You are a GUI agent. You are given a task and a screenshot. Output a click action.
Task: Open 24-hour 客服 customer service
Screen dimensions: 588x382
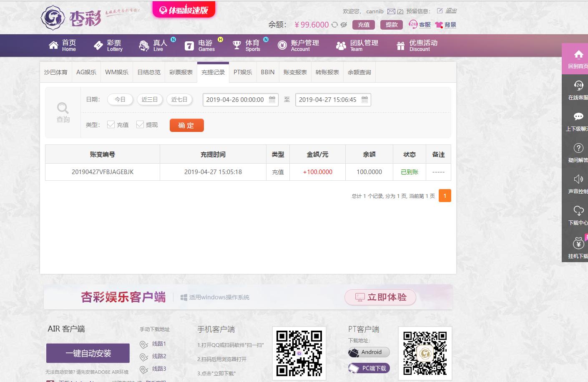point(420,25)
